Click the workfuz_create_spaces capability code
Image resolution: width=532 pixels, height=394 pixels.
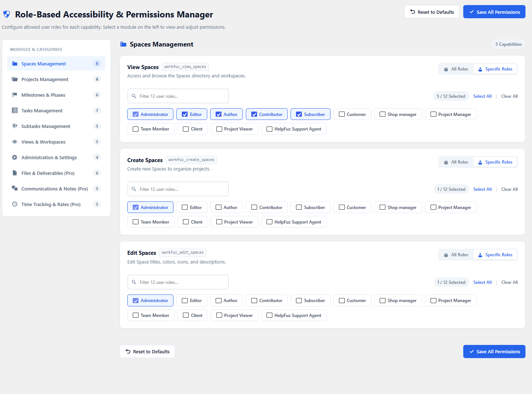click(x=191, y=160)
